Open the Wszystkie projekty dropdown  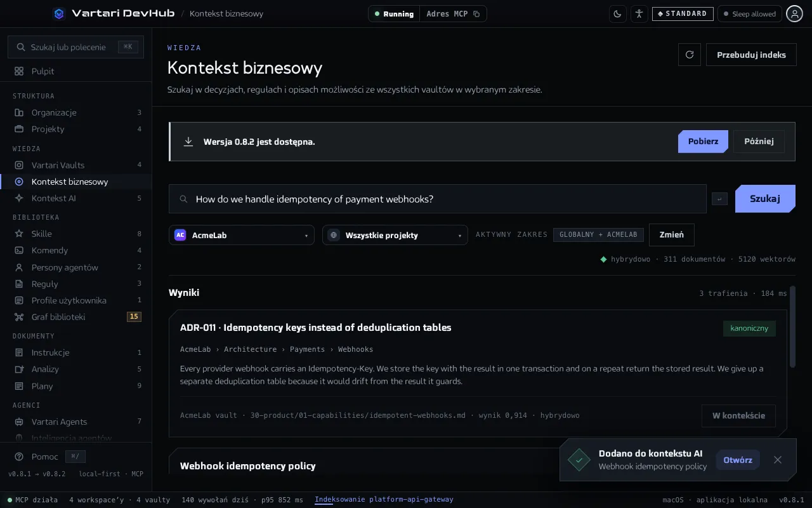[x=395, y=235]
